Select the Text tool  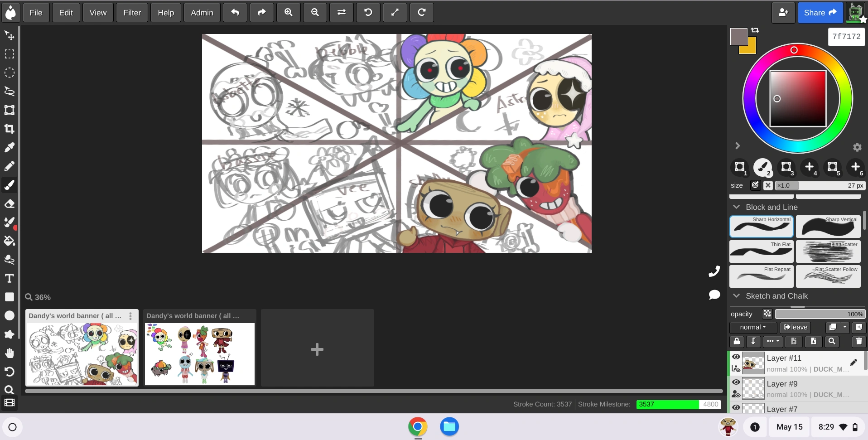pos(9,278)
